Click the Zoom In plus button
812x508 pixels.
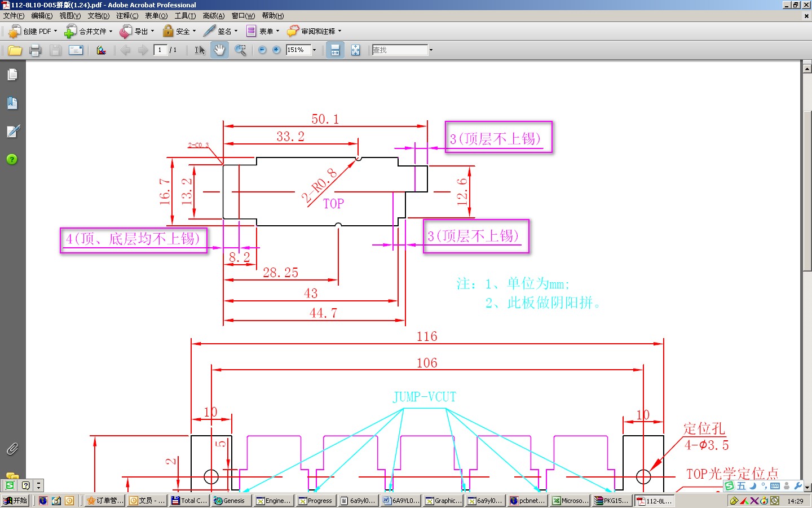point(276,50)
